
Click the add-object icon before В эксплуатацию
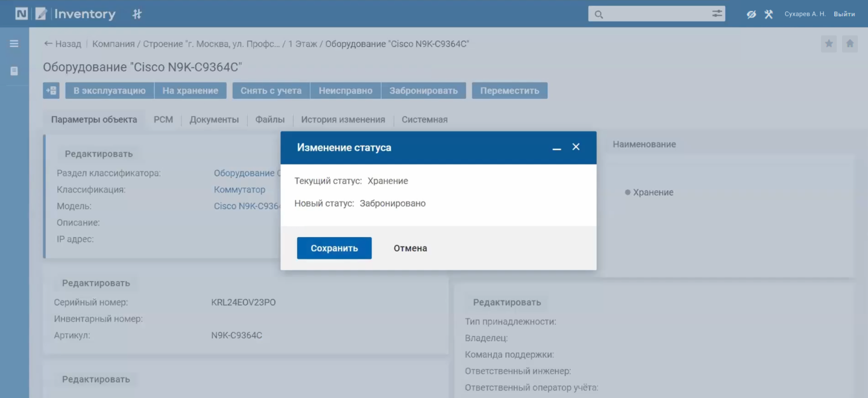(x=51, y=90)
